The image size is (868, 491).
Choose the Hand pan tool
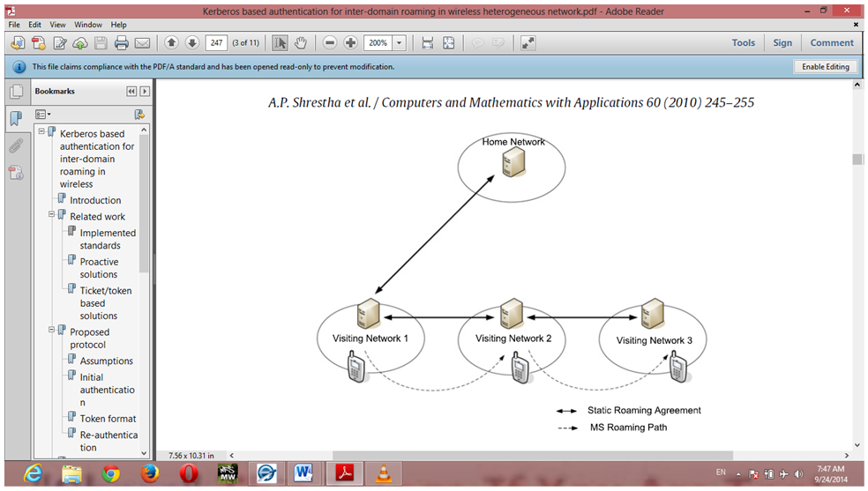pos(300,43)
